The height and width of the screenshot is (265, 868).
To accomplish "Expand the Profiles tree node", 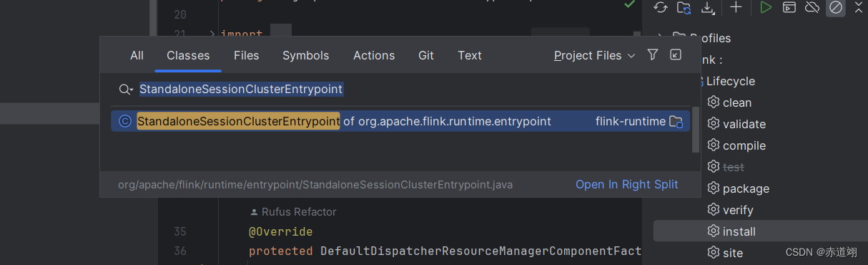I will 660,38.
